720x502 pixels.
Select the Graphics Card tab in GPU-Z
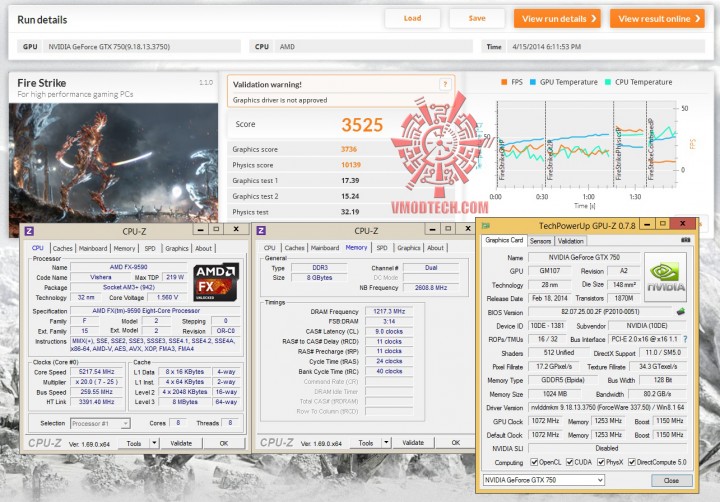click(504, 240)
